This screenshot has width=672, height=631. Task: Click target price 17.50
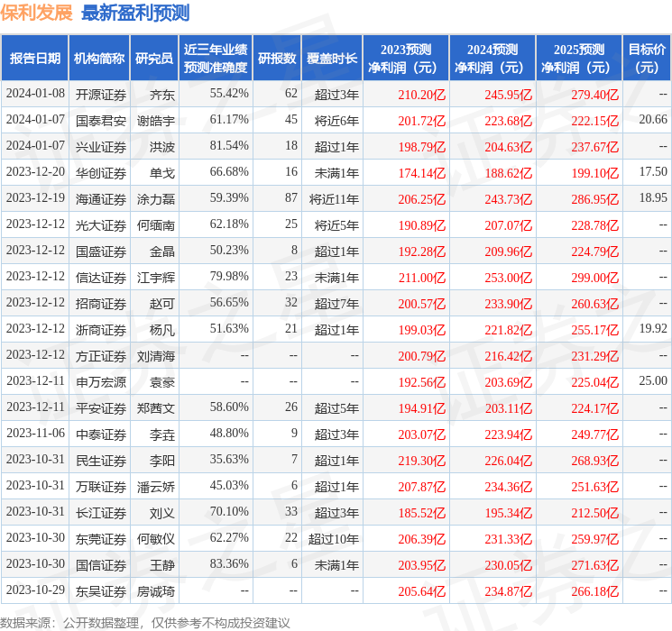[x=653, y=171]
